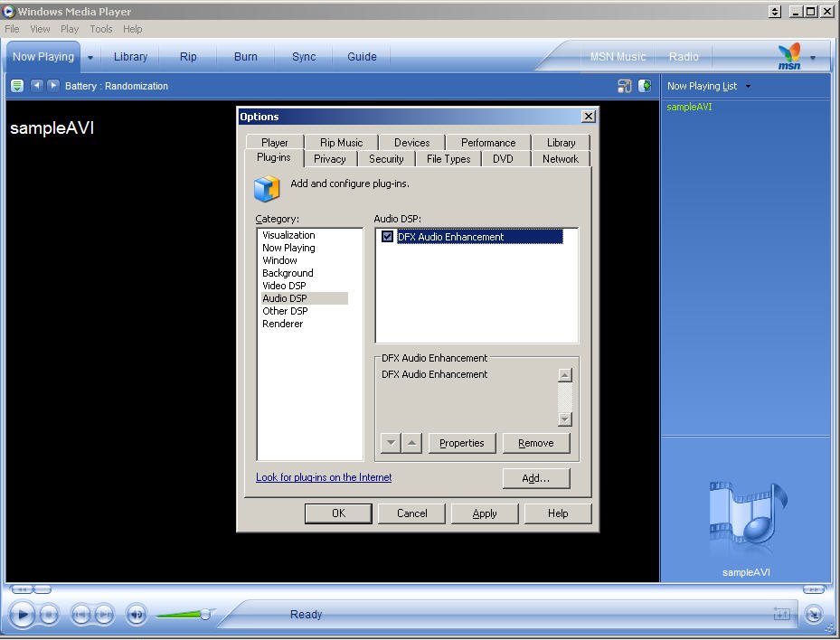Viewport: 840px width, 640px height.
Task: Select the File Types tab in Options
Action: click(x=448, y=159)
